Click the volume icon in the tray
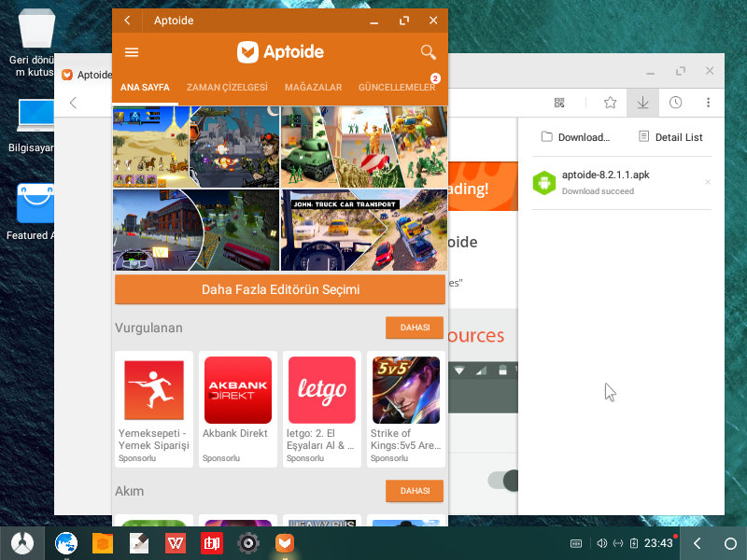This screenshot has height=560, width=747. (x=601, y=543)
